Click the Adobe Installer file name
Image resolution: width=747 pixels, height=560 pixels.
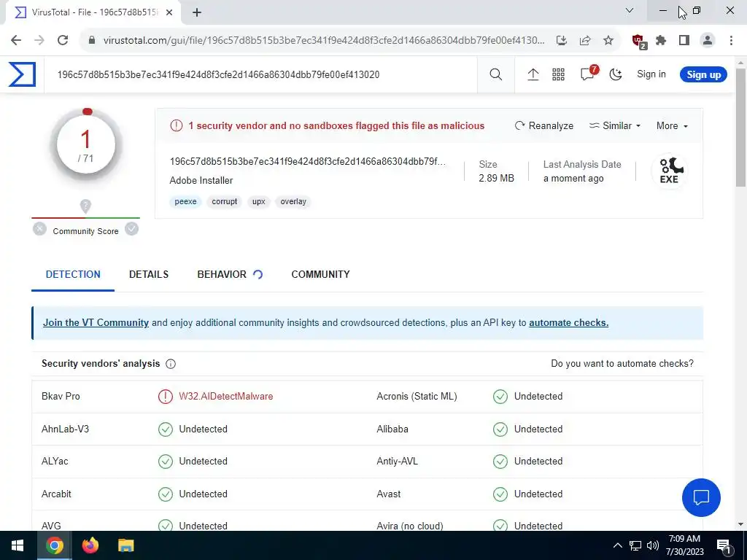(x=201, y=181)
